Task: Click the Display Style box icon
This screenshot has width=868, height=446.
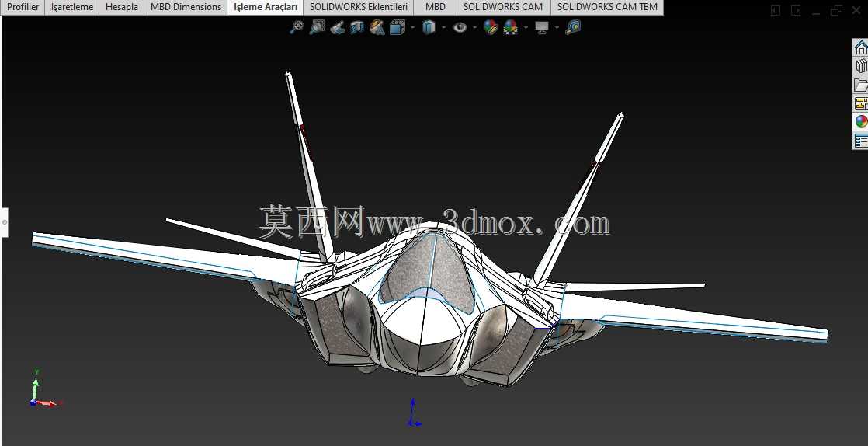Action: point(429,27)
